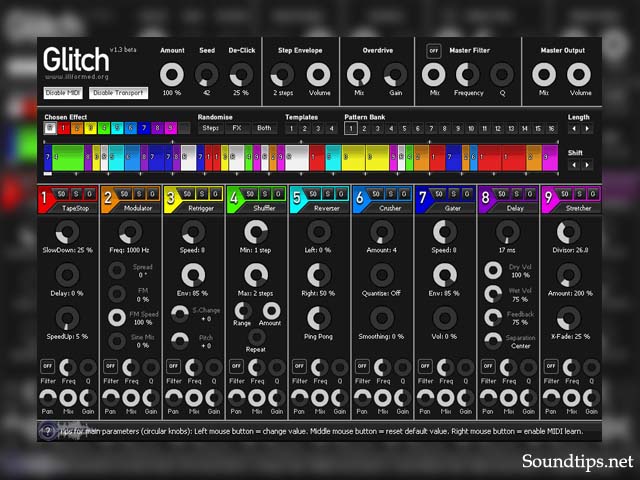Select the yellow Retrigger effect number 3 badge
Image resolution: width=640 pixels, height=480 pixels.
click(170, 198)
